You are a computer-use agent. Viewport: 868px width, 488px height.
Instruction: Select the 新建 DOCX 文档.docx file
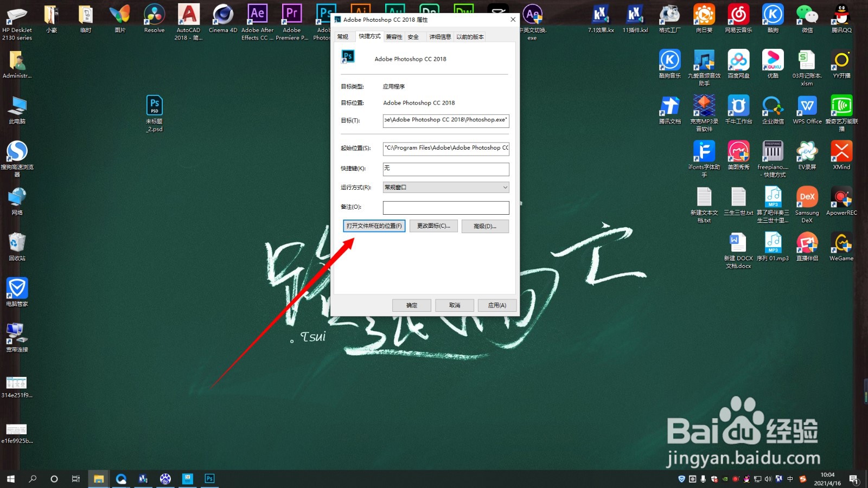[x=738, y=251]
